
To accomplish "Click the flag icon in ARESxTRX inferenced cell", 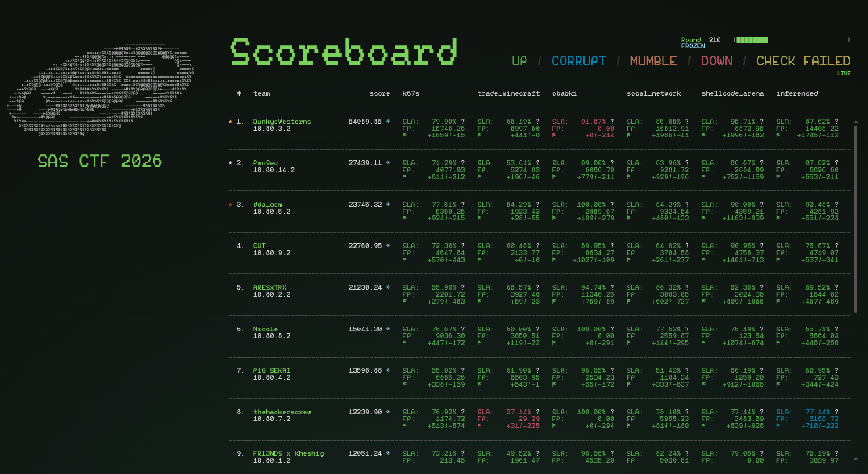I will point(778,302).
